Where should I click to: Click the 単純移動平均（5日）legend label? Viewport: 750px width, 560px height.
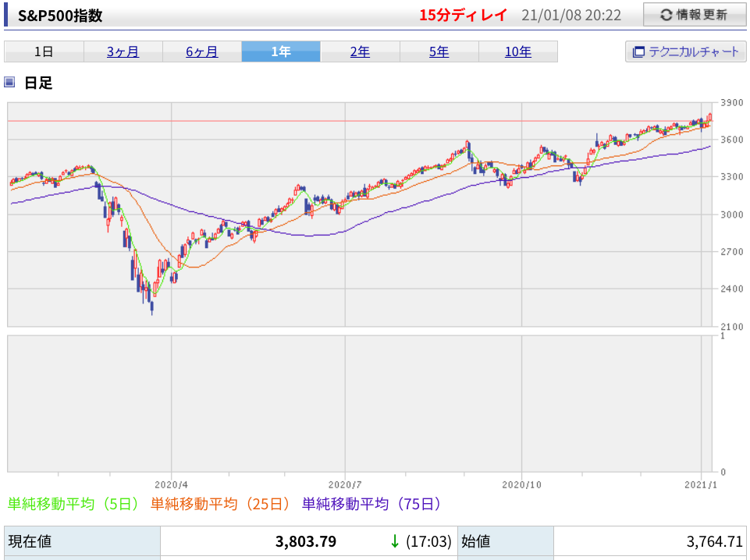click(74, 504)
